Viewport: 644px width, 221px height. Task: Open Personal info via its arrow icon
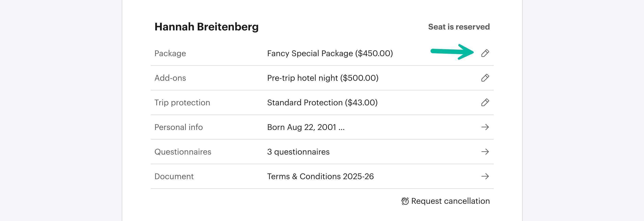(485, 127)
